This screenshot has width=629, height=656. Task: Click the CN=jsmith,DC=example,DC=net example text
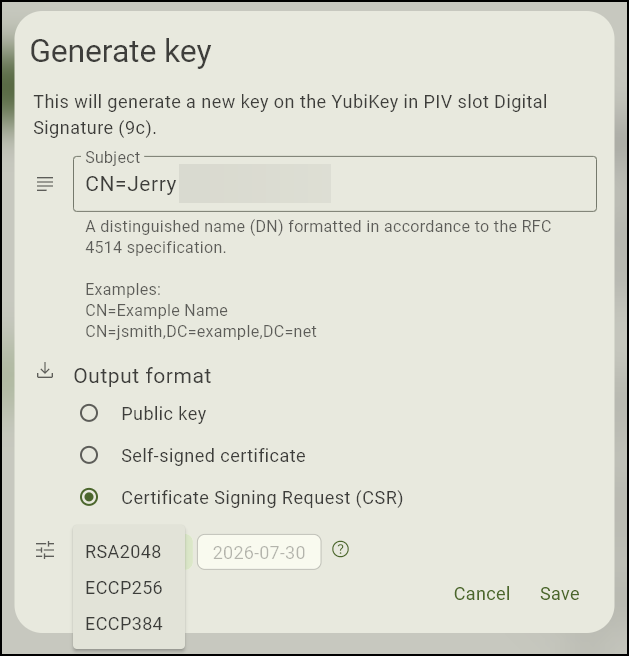201,331
